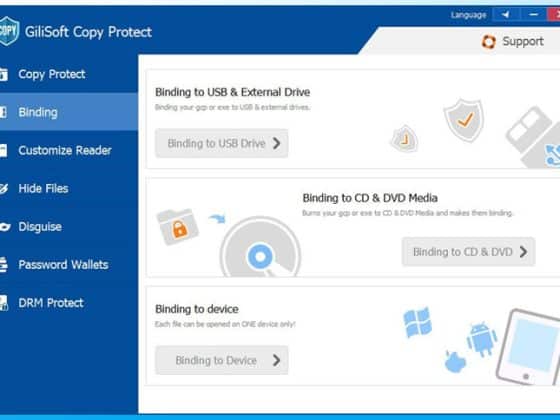Select the Binding section
The image size is (560, 420).
(x=69, y=112)
